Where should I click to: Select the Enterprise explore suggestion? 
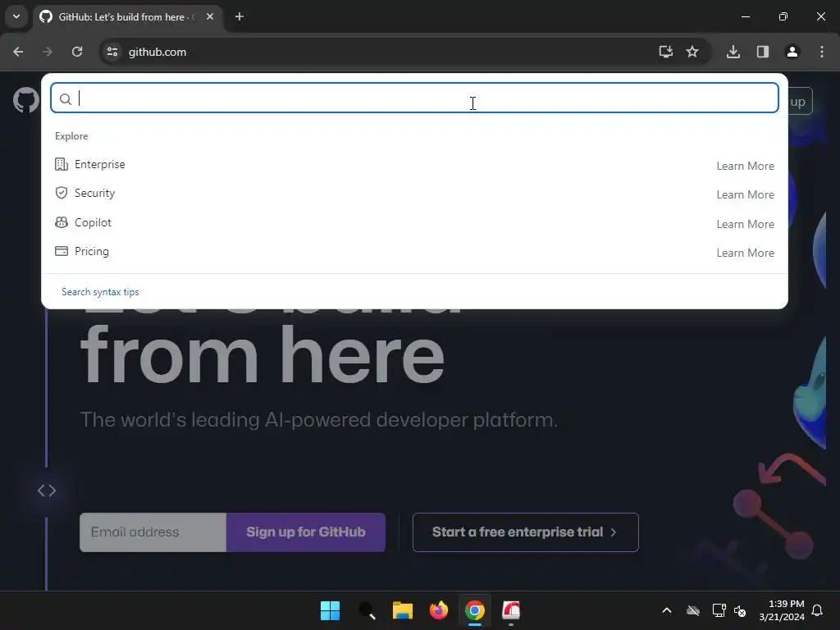click(x=414, y=165)
